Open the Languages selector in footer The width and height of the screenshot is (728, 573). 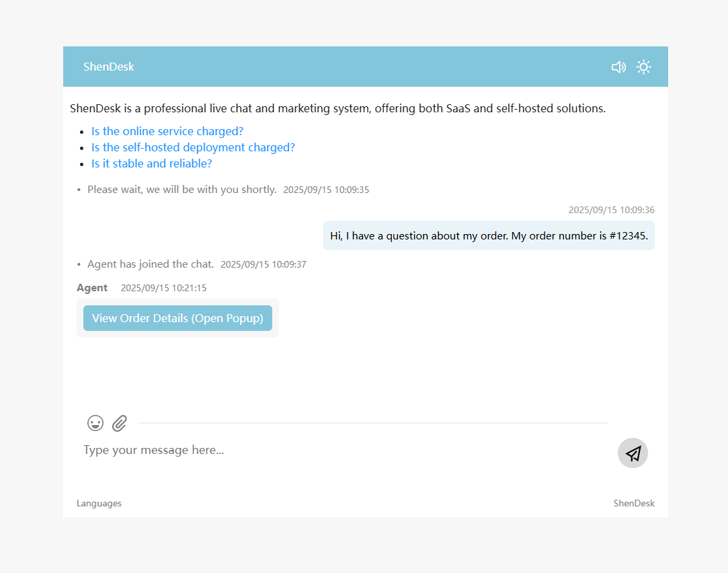coord(99,503)
